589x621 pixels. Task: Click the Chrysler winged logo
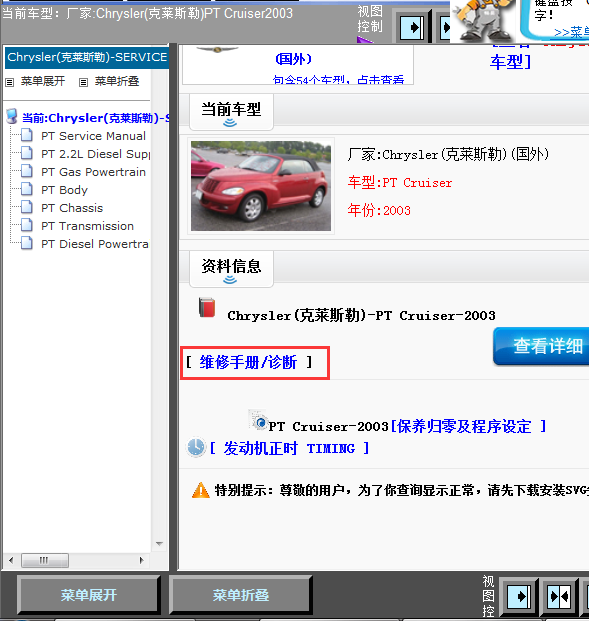tap(217, 50)
